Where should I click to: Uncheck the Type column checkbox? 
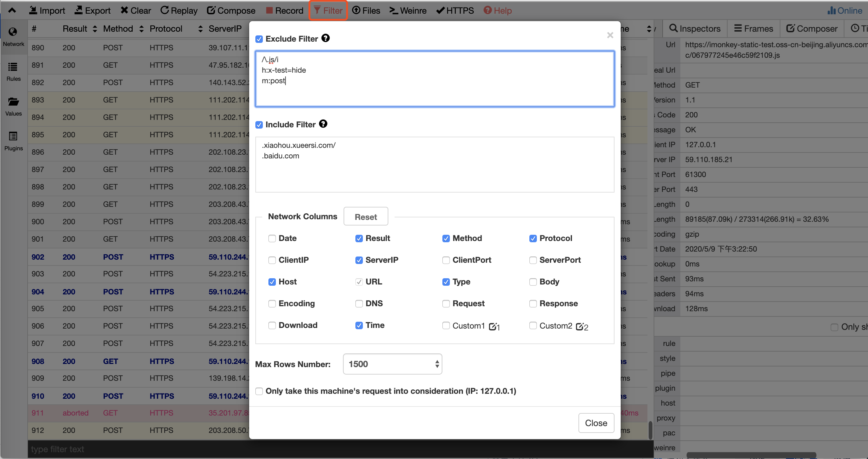(x=446, y=282)
